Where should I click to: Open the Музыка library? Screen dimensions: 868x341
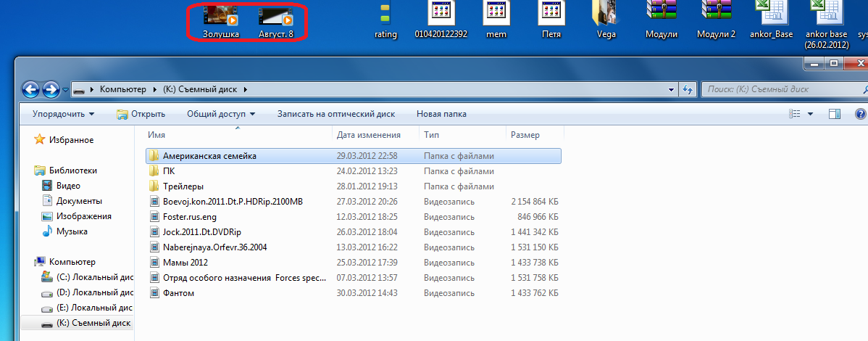[64, 231]
